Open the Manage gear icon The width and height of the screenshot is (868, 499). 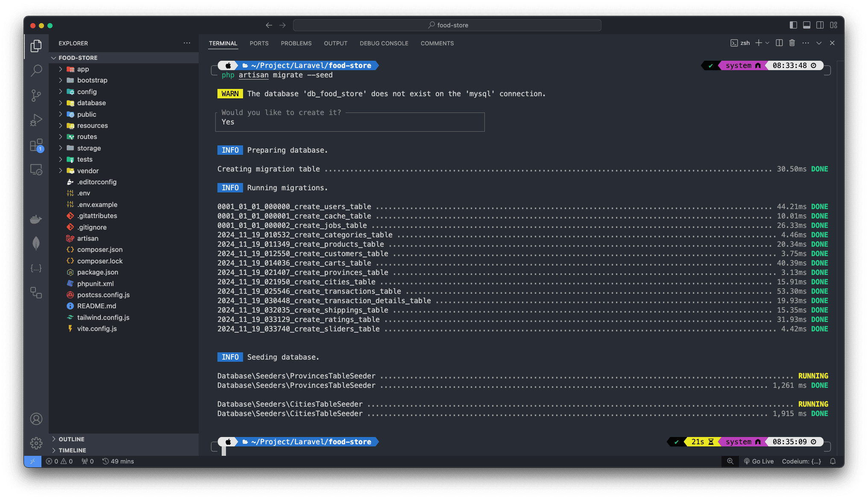point(36,443)
